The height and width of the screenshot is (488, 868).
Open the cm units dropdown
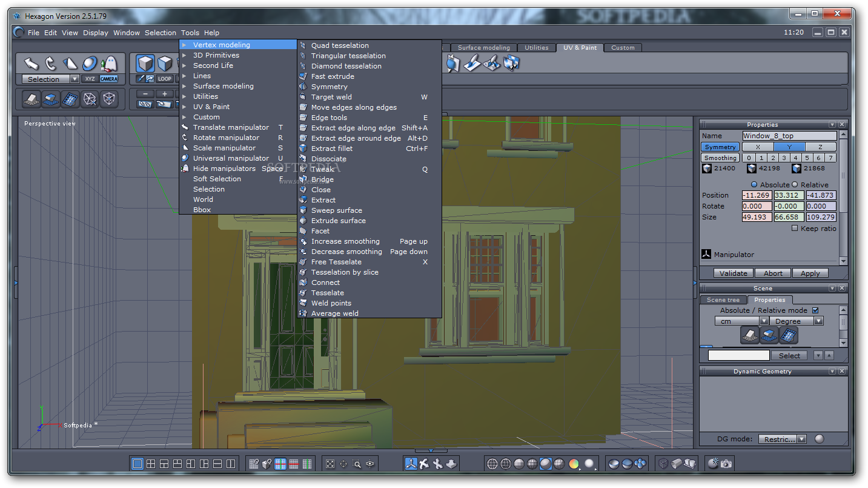click(x=764, y=321)
